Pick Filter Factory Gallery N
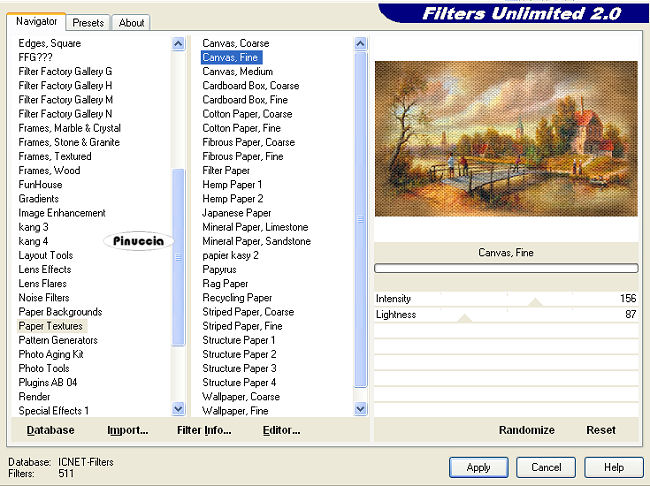The width and height of the screenshot is (650, 486). (65, 114)
